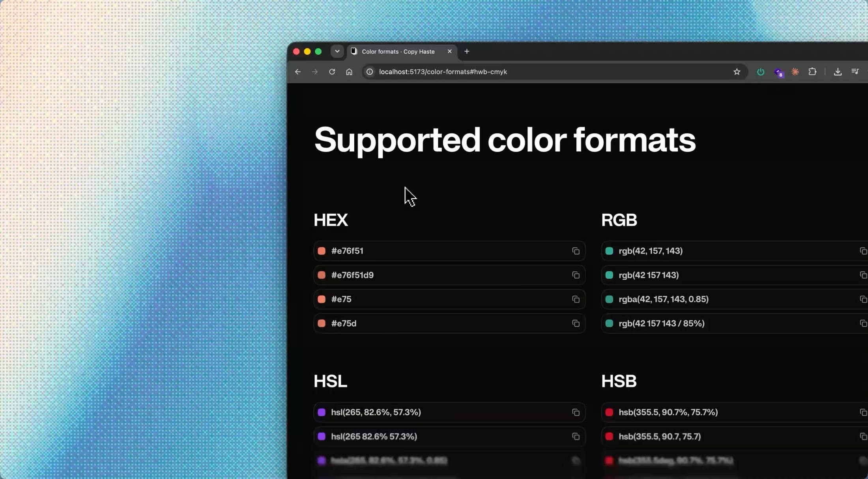
Task: Copy the rgb(42, 157, 143) value
Action: click(863, 251)
